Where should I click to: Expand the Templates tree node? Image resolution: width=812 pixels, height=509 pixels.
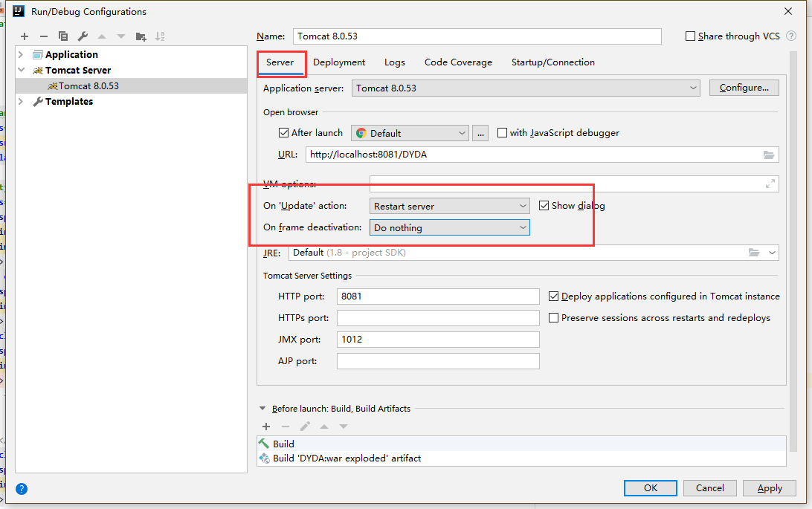click(21, 101)
